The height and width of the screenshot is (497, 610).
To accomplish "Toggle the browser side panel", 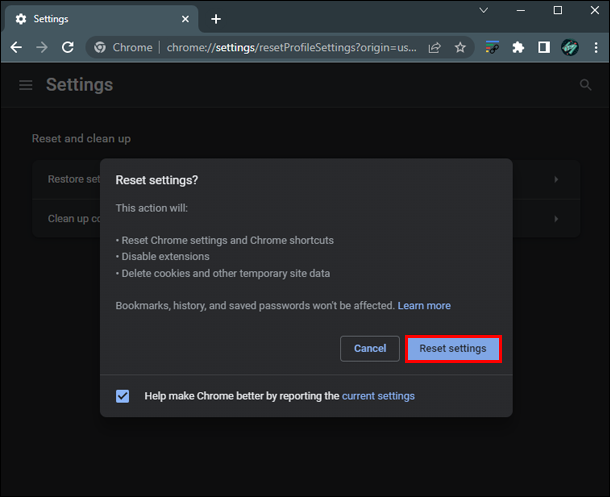I will click(x=544, y=47).
